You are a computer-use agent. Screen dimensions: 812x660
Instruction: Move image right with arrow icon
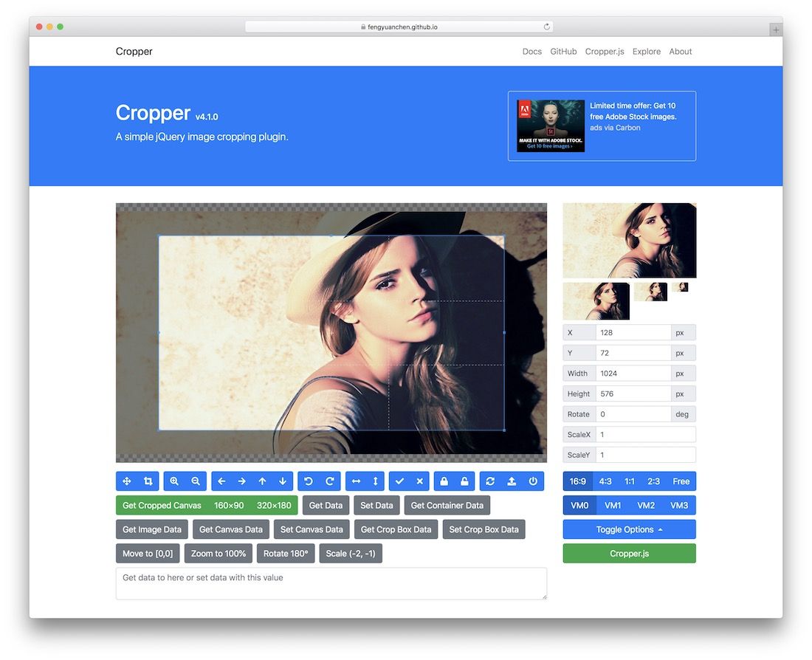[x=242, y=481]
